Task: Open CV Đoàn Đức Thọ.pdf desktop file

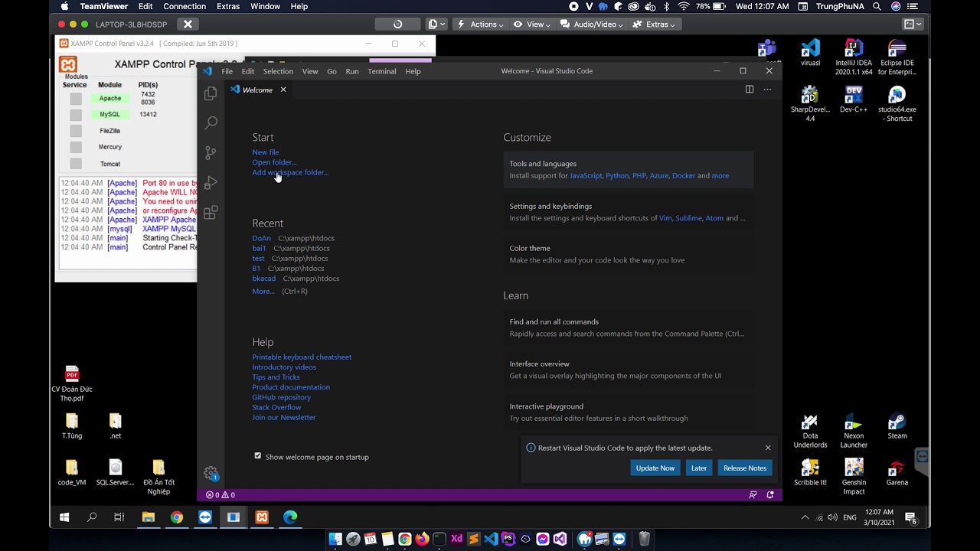Action: tap(72, 384)
